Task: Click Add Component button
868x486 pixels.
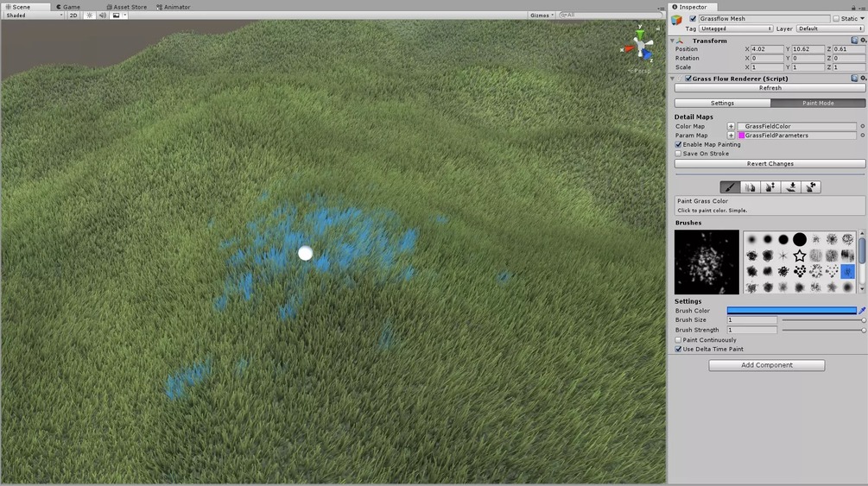Action: (x=767, y=365)
